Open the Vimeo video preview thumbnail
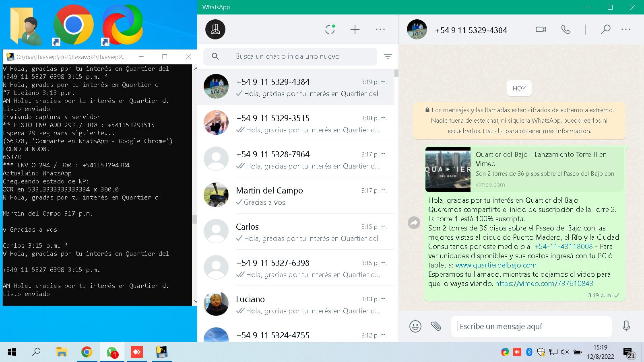The height and width of the screenshot is (362, 644). (448, 169)
